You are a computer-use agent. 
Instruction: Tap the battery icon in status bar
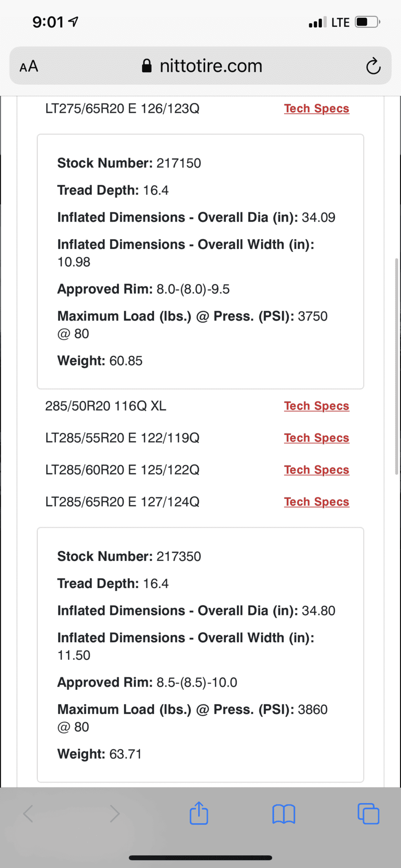[x=367, y=22]
